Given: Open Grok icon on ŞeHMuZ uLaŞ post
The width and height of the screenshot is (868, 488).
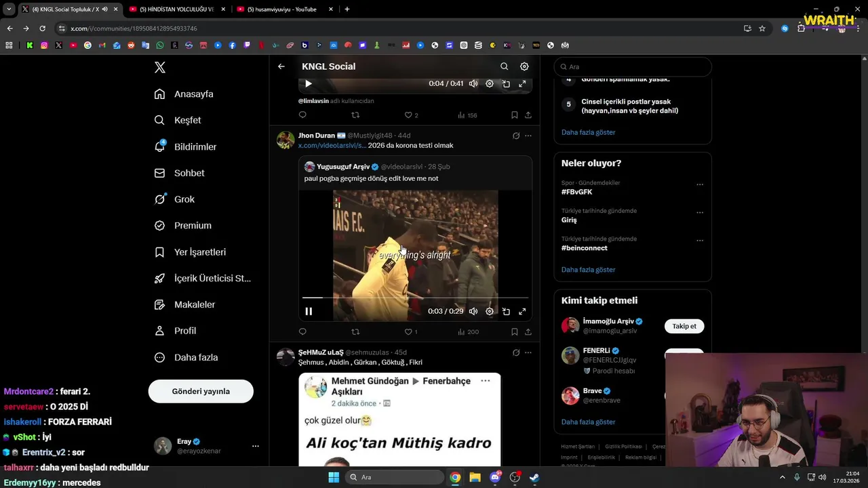Looking at the screenshot, I should 516,352.
